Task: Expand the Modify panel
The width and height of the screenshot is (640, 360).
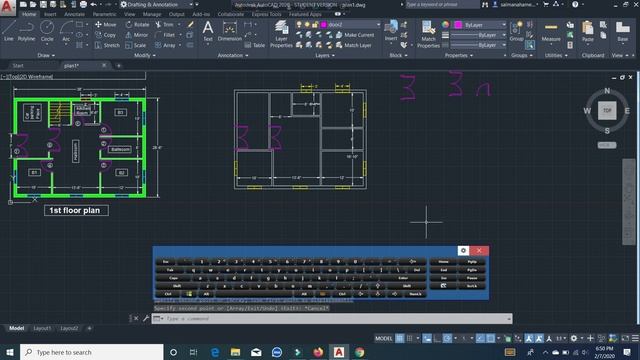Action: (x=145, y=55)
